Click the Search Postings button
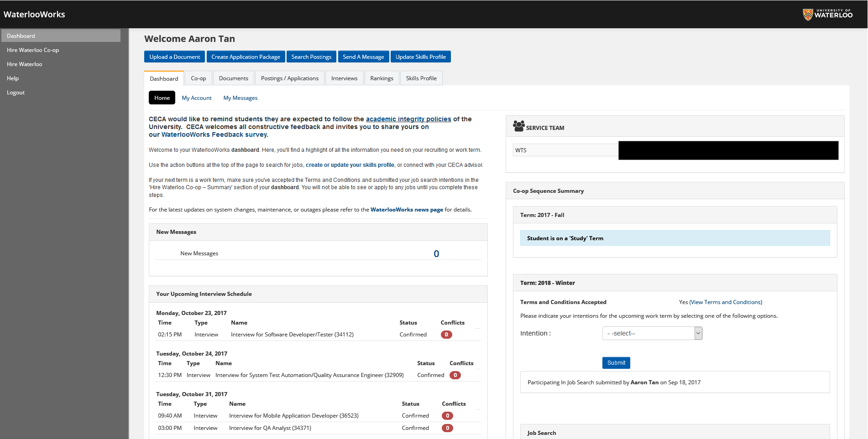Screen dimensions: 868x439 pos(312,57)
